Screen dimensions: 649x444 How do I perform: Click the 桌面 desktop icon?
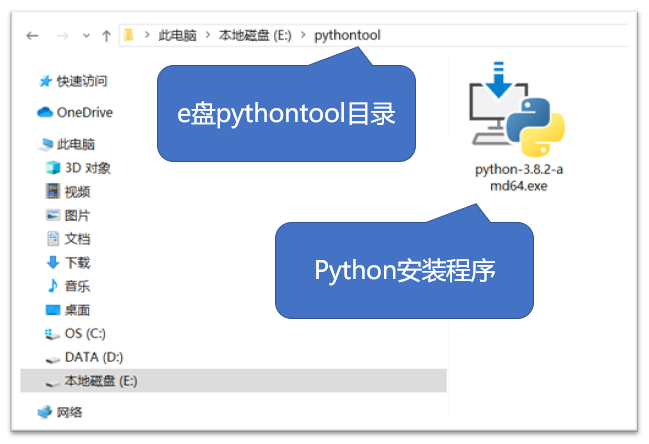[53, 310]
